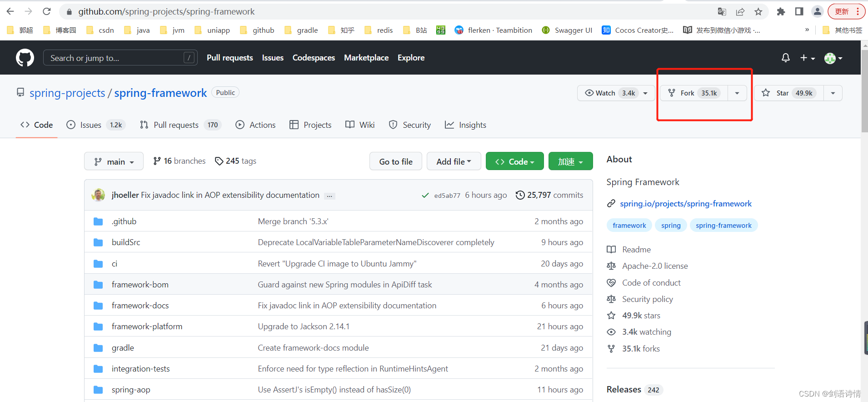Open spring.io/projects/spring-framework link
This screenshot has width=868, height=402.
click(x=686, y=204)
